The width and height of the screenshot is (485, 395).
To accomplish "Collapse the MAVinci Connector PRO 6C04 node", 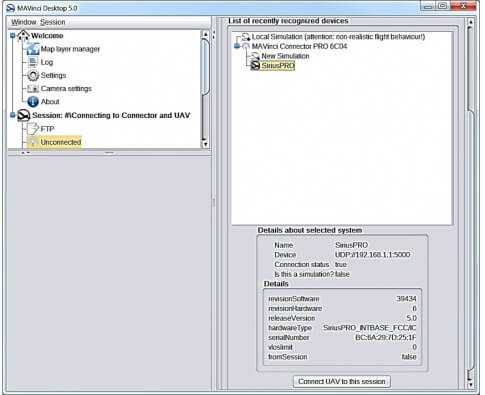I will pyautogui.click(x=237, y=46).
